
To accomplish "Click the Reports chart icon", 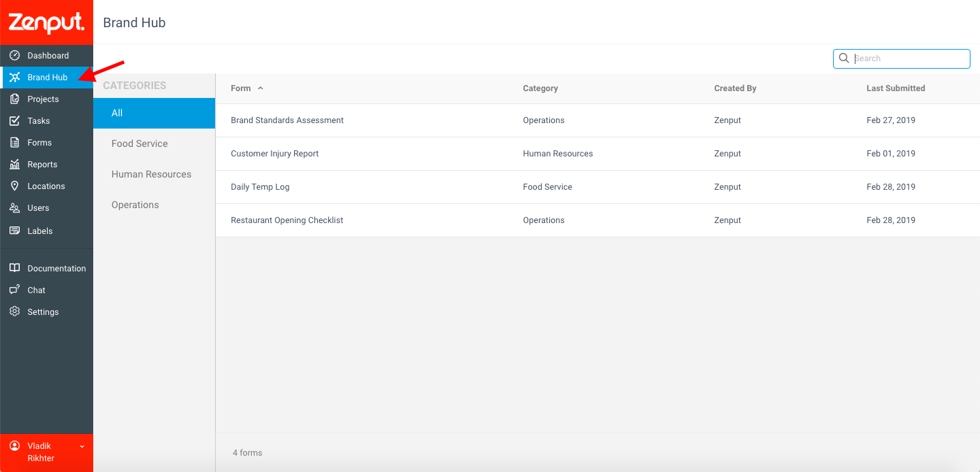I will 14,164.
